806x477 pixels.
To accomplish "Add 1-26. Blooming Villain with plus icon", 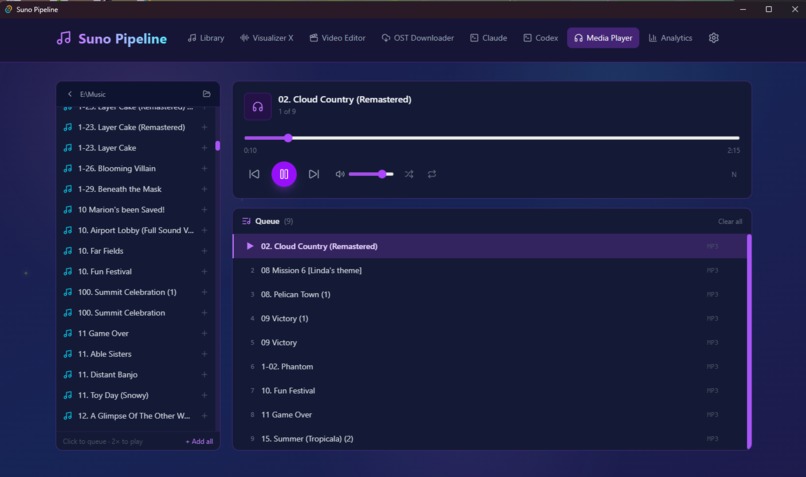I will tap(204, 168).
